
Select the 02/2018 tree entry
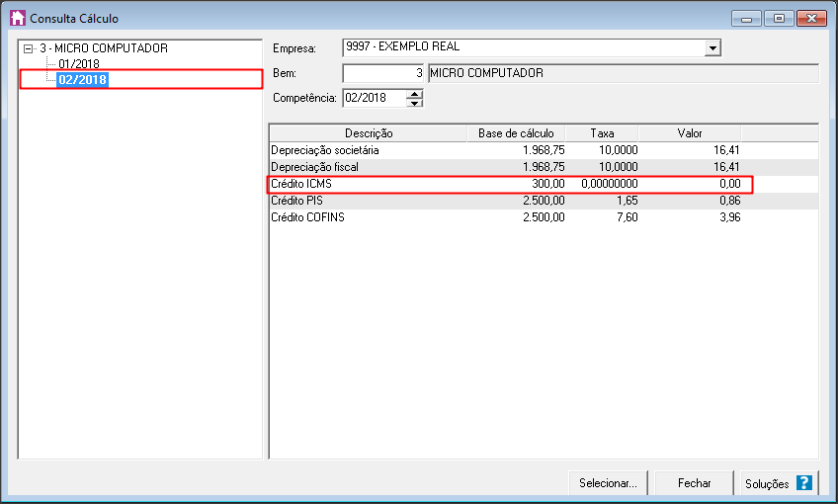tap(82, 80)
